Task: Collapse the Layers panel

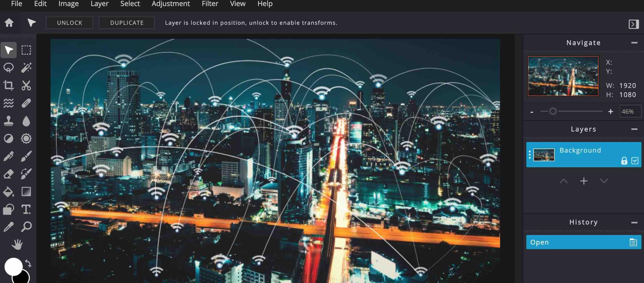Action: point(634,129)
